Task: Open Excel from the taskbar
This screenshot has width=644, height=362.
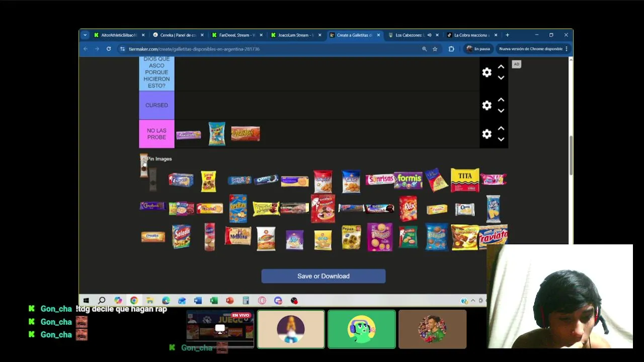Action: [214, 301]
